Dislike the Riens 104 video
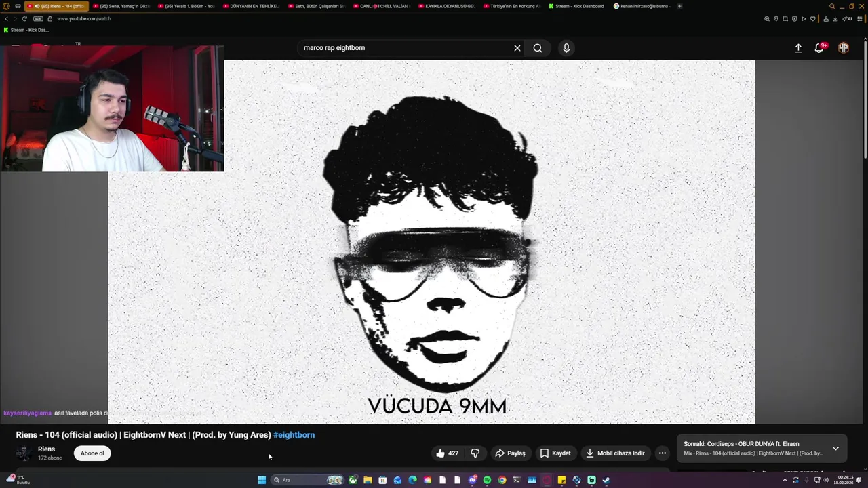The width and height of the screenshot is (868, 488). [475, 453]
